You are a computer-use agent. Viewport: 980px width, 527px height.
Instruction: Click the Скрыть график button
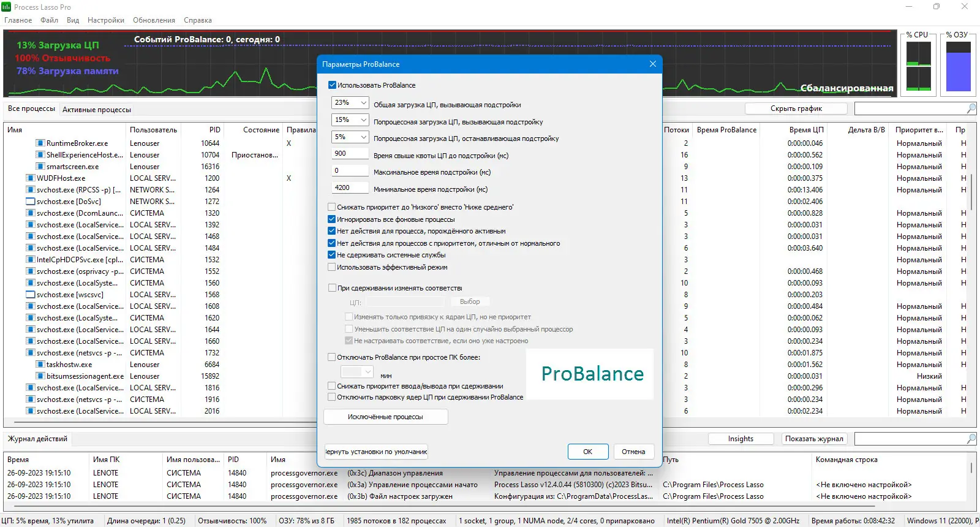(x=796, y=108)
